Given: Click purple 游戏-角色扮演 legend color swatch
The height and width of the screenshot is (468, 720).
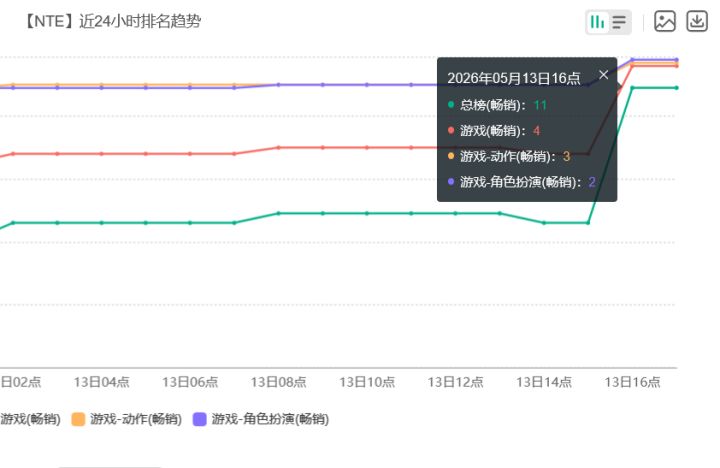Looking at the screenshot, I should 200,419.
